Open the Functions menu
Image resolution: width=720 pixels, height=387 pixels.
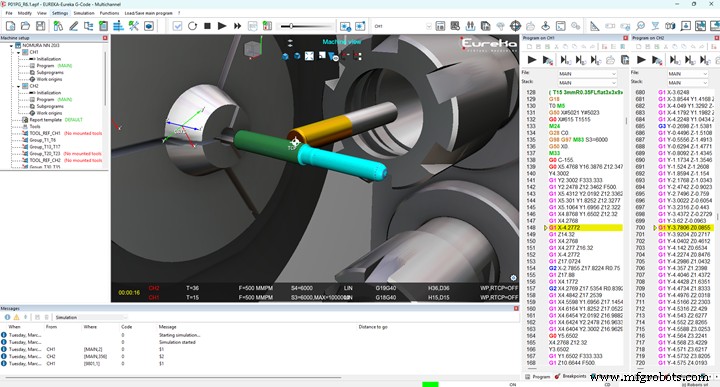point(109,13)
